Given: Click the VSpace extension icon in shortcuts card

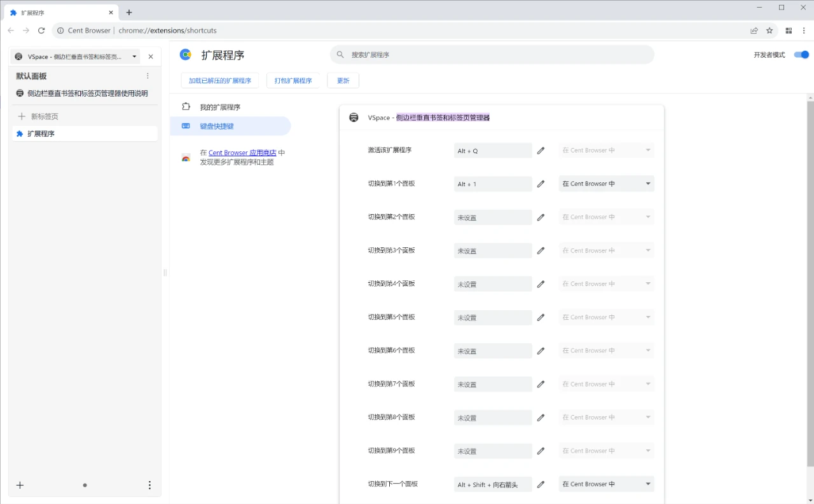Looking at the screenshot, I should [x=354, y=118].
